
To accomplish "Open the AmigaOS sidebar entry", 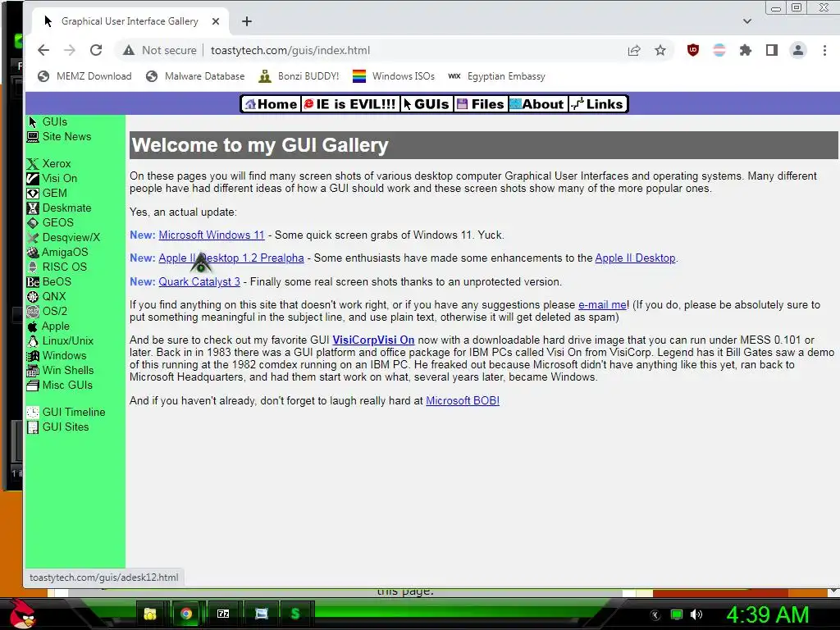I will pyautogui.click(x=57, y=252).
